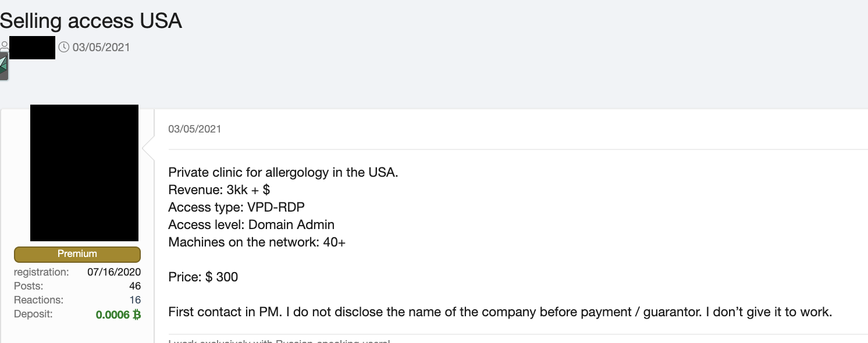Click the gold Premium badge
This screenshot has width=868, height=343.
click(77, 254)
